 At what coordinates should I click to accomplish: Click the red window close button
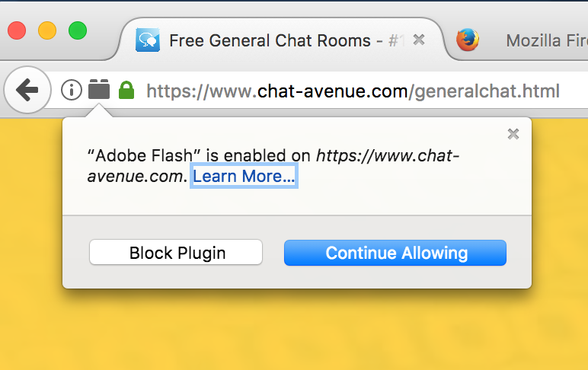click(17, 30)
